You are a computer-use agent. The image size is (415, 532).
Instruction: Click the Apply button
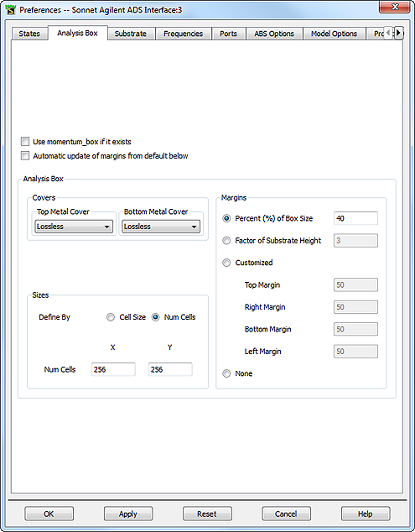click(x=128, y=514)
